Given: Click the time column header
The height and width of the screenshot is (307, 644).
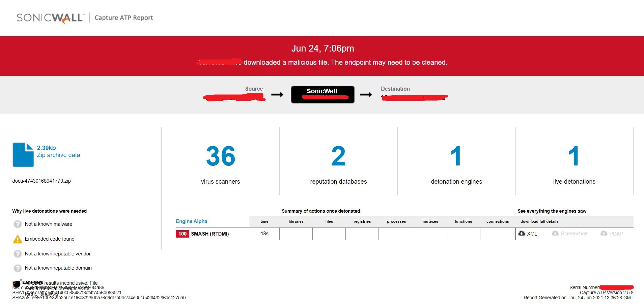Looking at the screenshot, I should pos(264,221).
